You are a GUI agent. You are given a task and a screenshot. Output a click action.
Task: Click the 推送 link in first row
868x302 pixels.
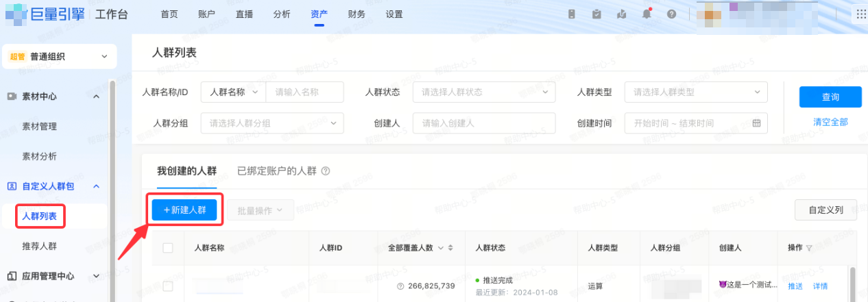pos(795,286)
